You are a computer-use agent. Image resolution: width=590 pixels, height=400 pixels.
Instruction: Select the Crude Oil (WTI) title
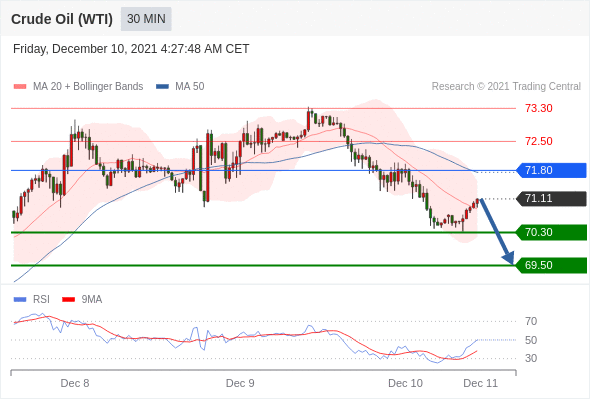pos(62,19)
